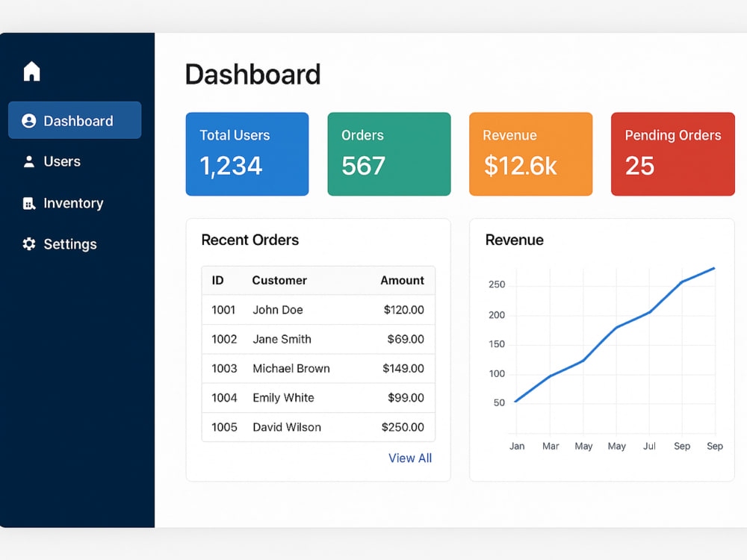Open the Inventory menu label

[x=73, y=203]
